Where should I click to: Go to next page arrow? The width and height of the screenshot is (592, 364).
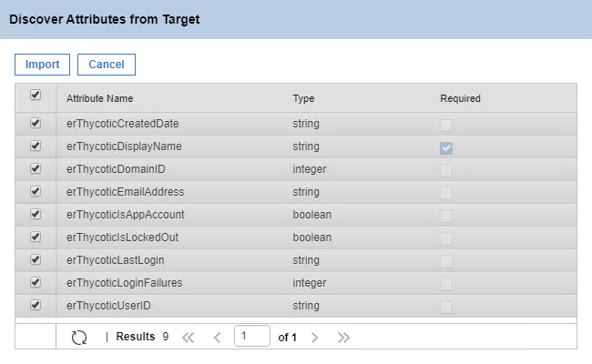(314, 338)
